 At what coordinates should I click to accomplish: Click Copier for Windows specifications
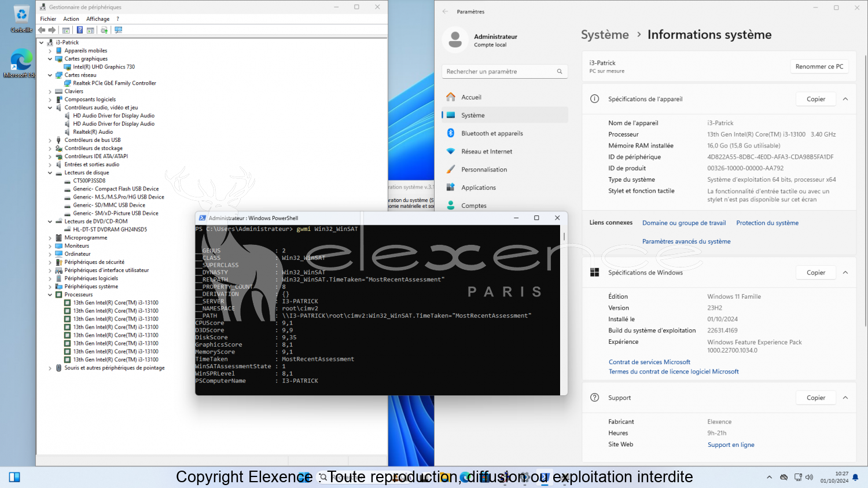click(x=816, y=273)
